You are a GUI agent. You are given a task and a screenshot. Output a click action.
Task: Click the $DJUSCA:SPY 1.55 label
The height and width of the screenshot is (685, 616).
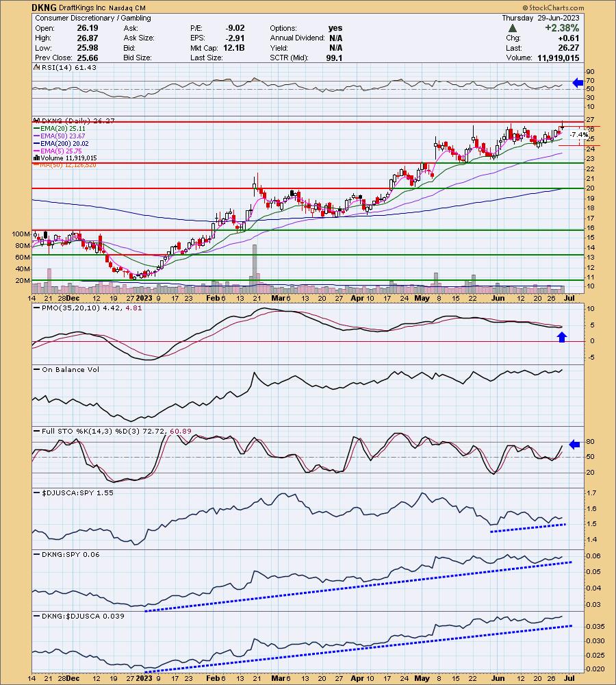pos(77,493)
